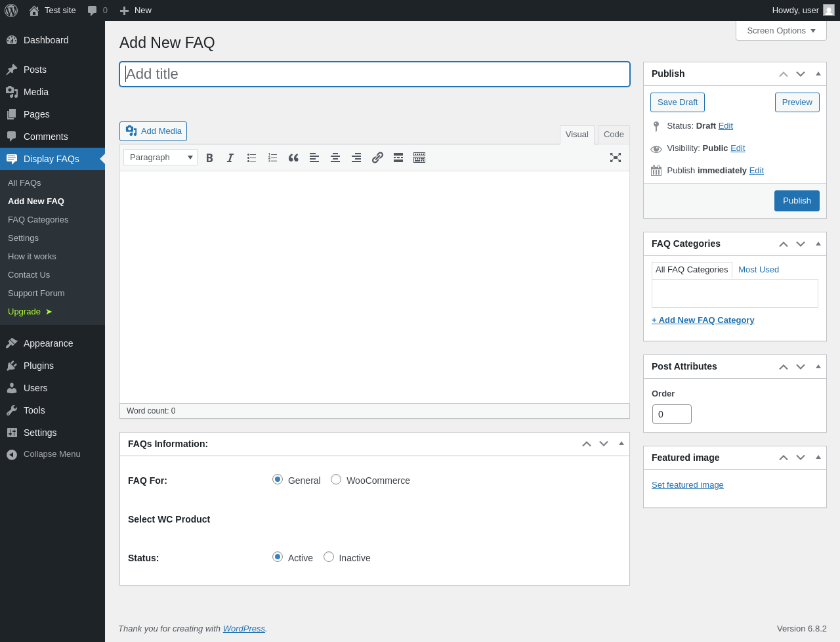Move FAQs Information panel down
Viewport: 840px width, 642px height.
(x=604, y=444)
